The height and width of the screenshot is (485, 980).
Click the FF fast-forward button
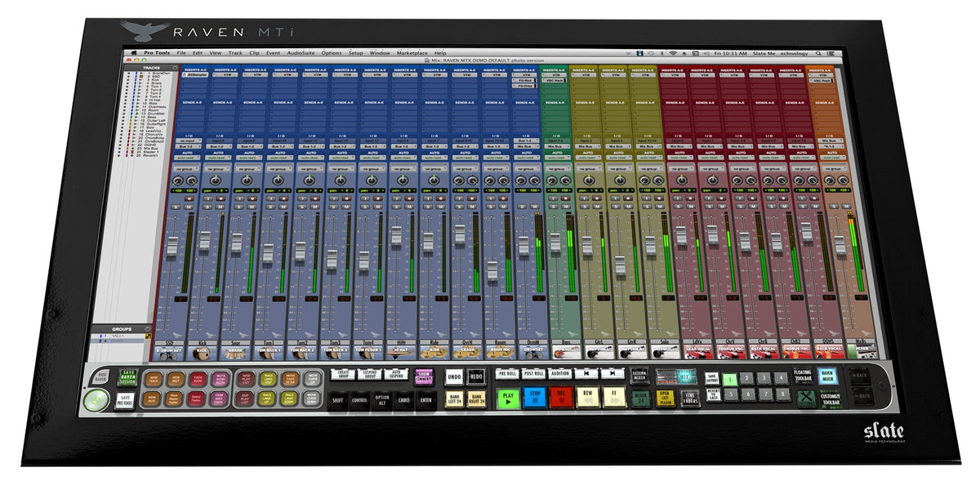point(614,398)
